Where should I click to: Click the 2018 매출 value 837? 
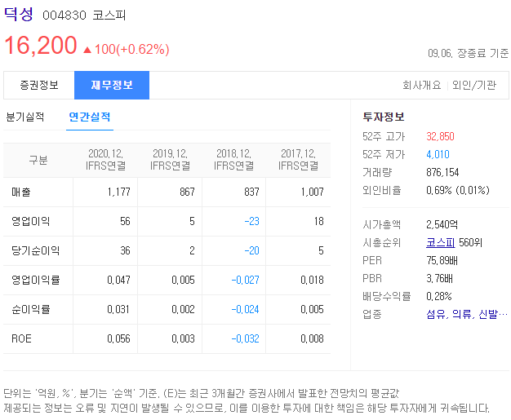pos(251,192)
